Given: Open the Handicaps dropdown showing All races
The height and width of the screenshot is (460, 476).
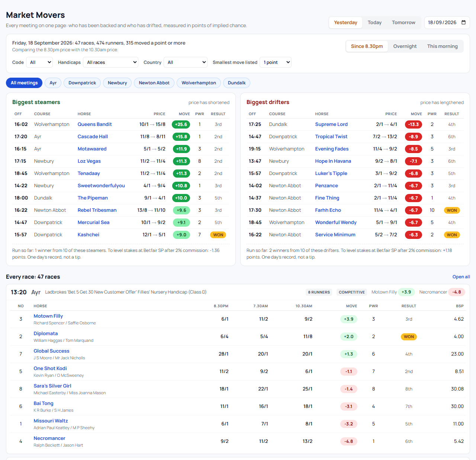Looking at the screenshot, I should 110,62.
